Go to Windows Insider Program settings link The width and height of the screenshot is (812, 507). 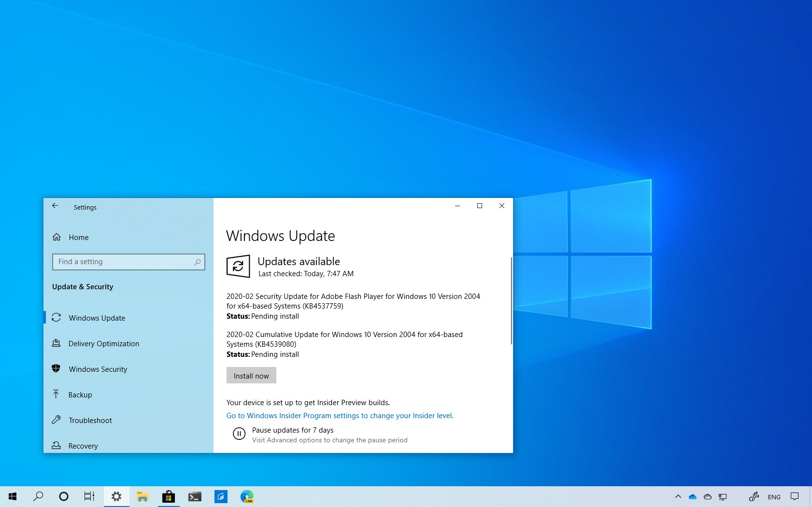340,415
